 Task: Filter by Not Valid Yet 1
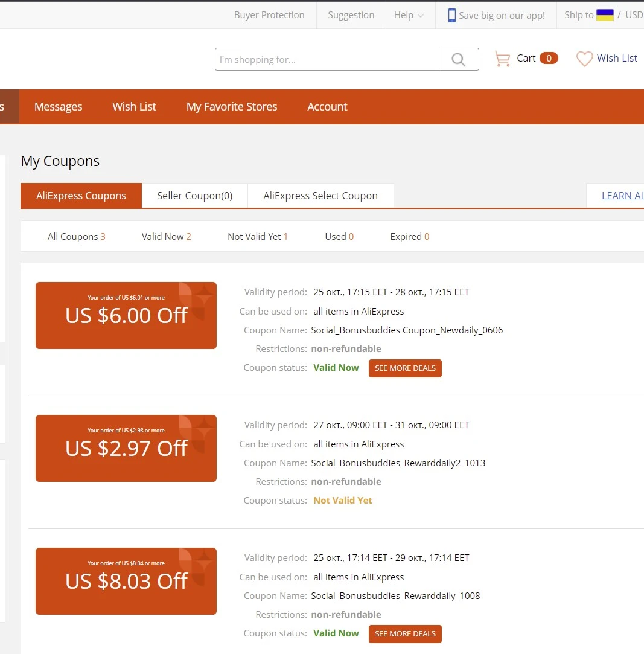(258, 237)
